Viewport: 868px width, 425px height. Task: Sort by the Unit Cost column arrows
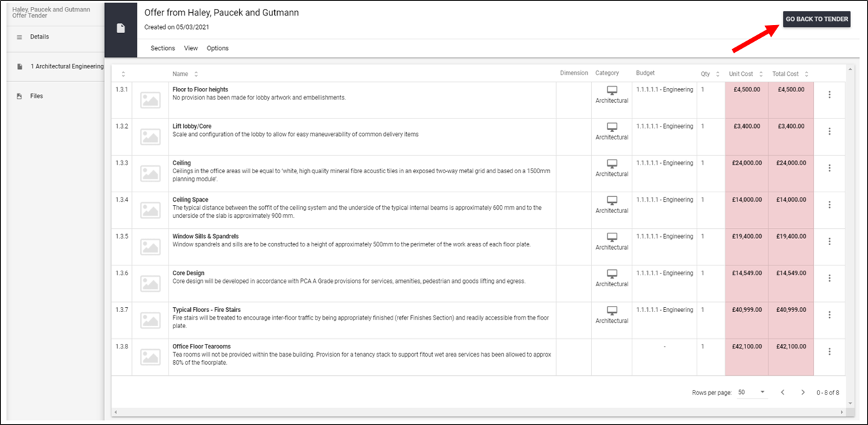pyautogui.click(x=760, y=74)
